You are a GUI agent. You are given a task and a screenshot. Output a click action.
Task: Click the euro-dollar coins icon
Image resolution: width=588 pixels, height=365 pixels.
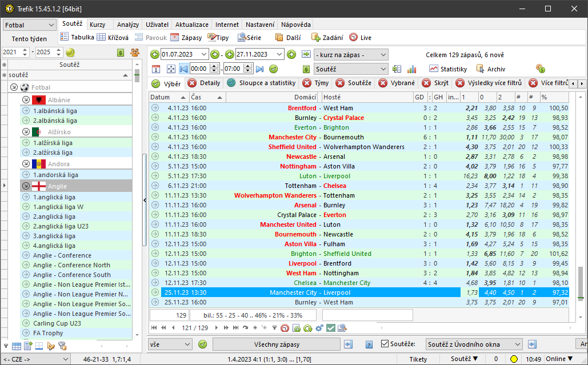coord(541,69)
